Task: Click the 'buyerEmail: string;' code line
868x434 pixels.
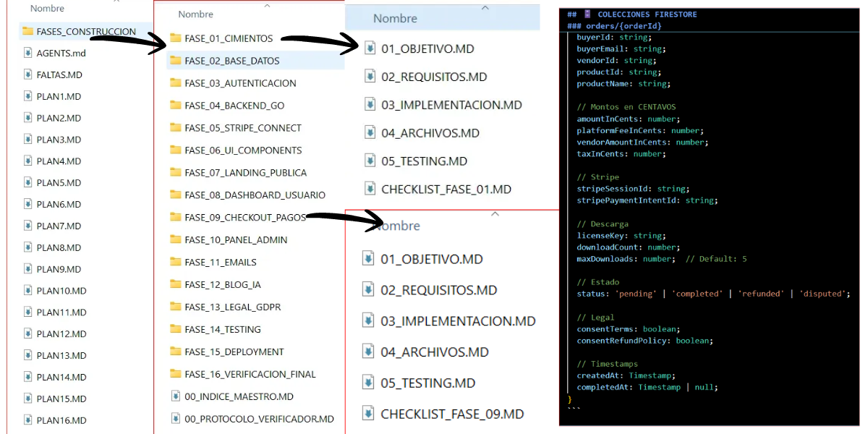Action: tap(621, 49)
